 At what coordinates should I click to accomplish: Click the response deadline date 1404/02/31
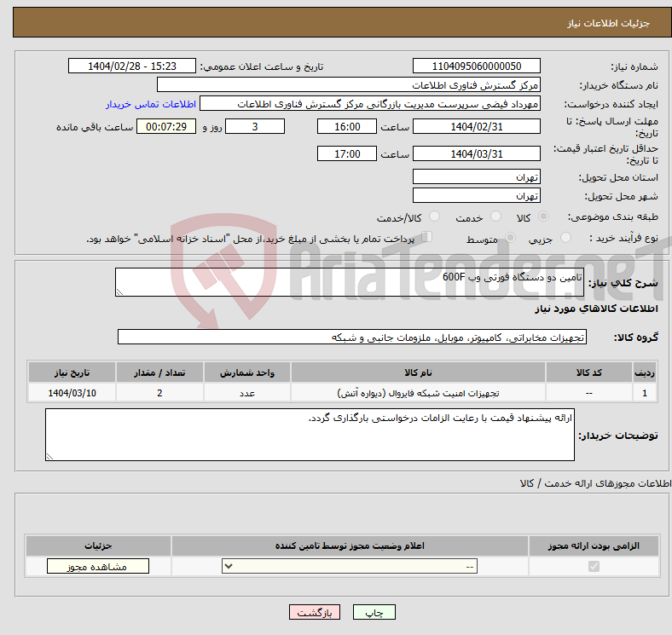477,126
